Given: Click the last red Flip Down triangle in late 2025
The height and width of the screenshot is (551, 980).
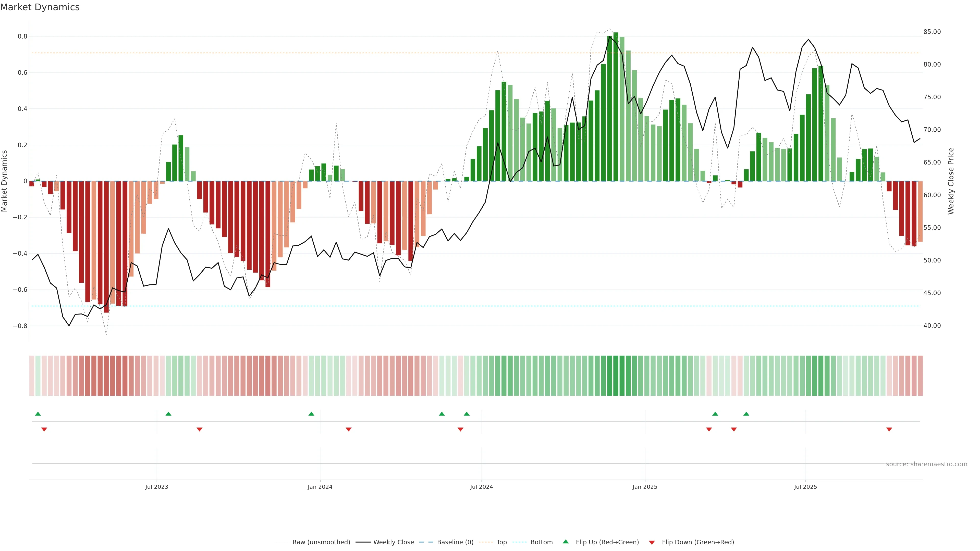Looking at the screenshot, I should [889, 429].
